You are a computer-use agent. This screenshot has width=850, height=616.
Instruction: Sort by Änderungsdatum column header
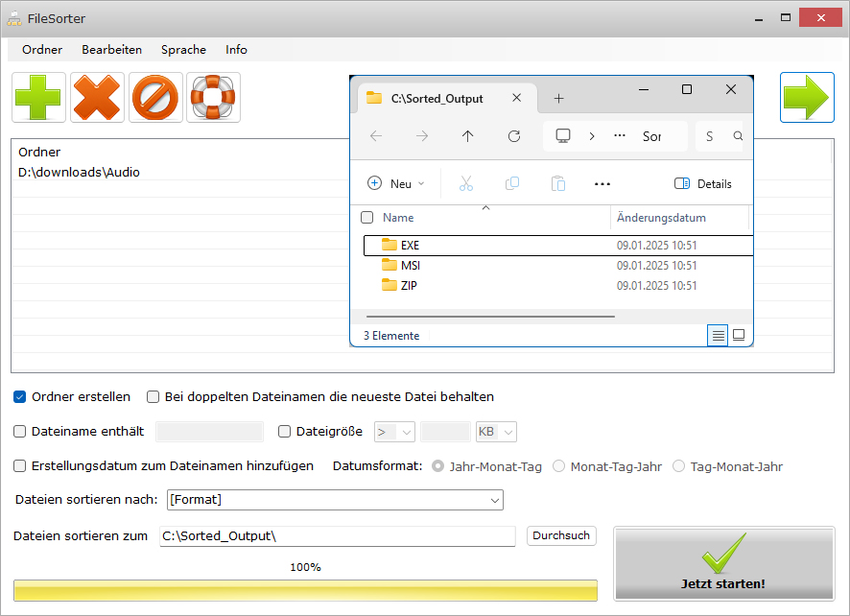point(661,218)
